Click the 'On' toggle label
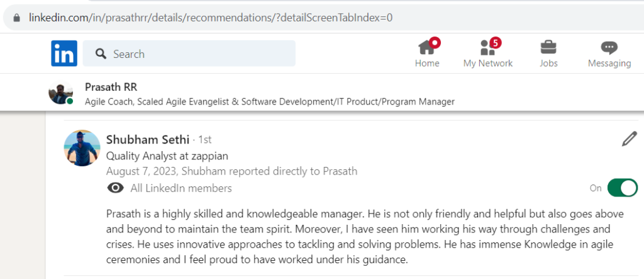The image size is (644, 279). pyautogui.click(x=596, y=188)
